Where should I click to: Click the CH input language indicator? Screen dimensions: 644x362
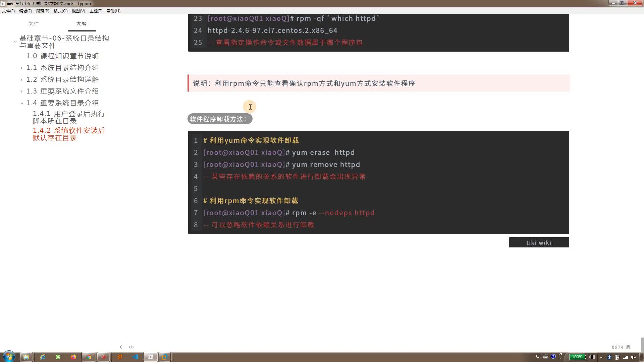(x=538, y=357)
